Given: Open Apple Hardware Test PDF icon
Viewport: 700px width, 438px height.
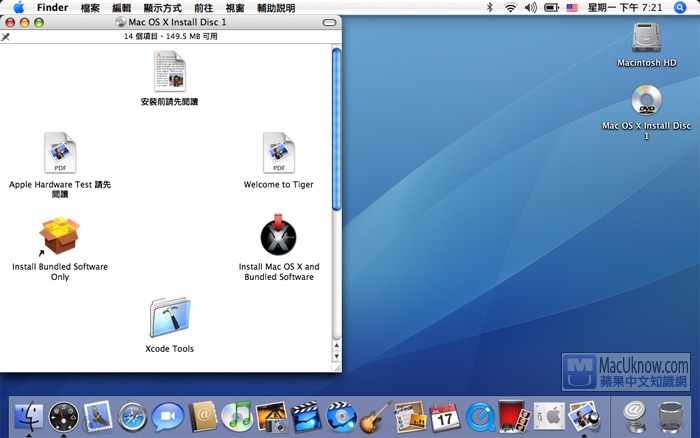Looking at the screenshot, I should (x=60, y=153).
